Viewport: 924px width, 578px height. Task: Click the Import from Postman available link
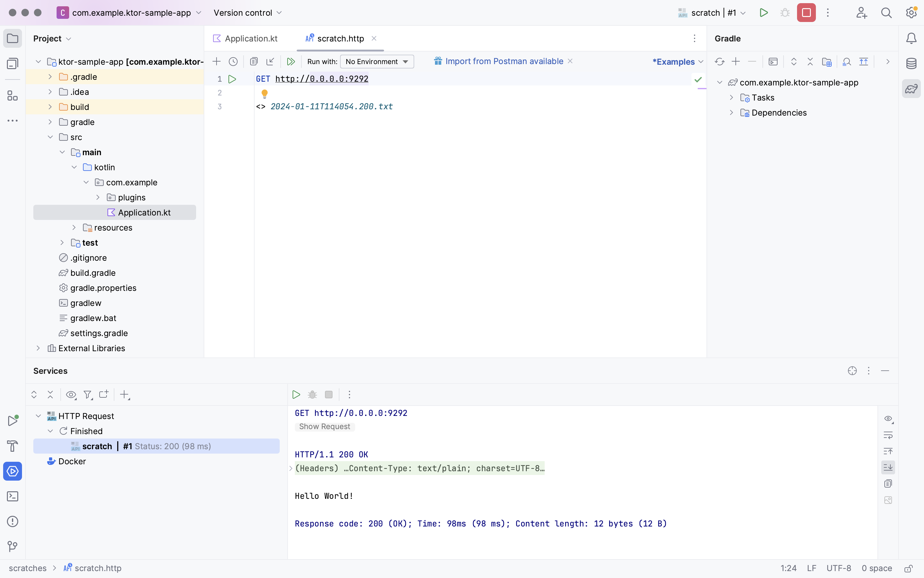[x=504, y=61]
